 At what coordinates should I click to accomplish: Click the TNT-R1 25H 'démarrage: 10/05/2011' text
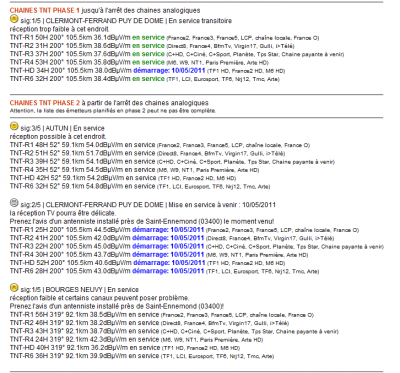coord(168,230)
